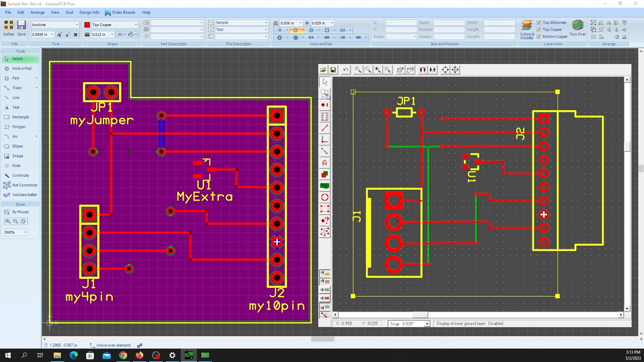Click the red layer color swatch
644x362 pixels.
tap(87, 25)
